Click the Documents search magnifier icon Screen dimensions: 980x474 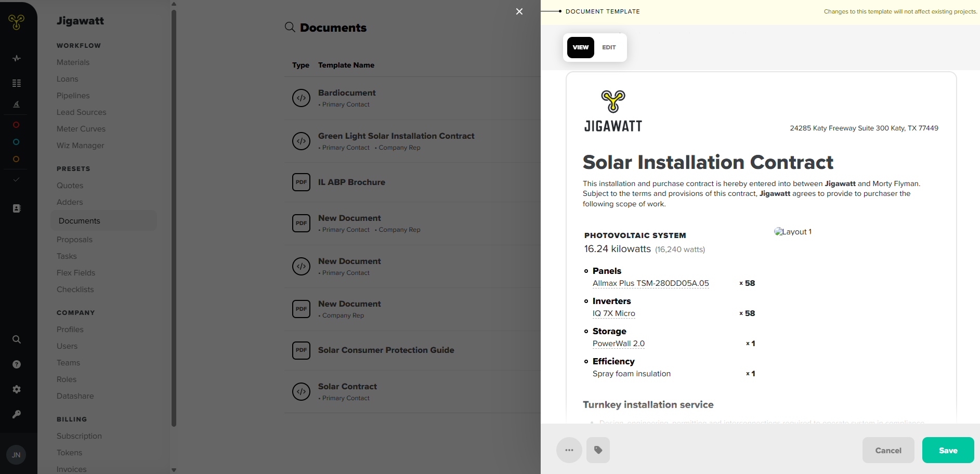point(290,27)
